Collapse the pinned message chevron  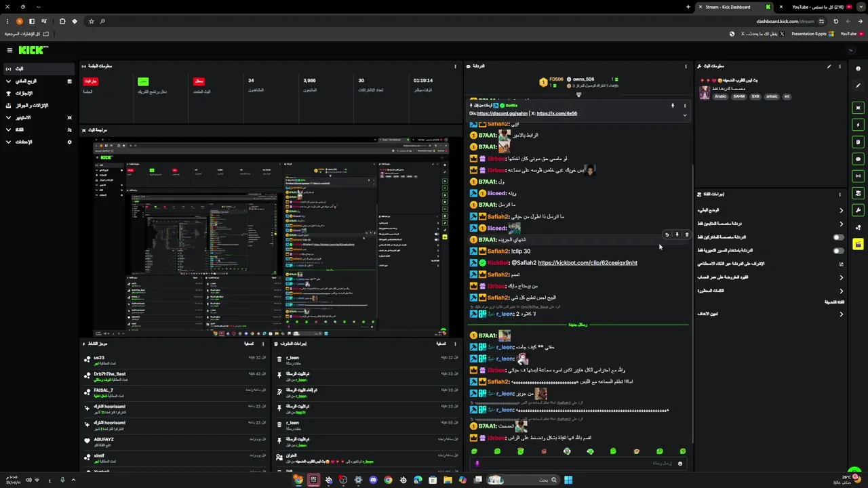tap(684, 115)
